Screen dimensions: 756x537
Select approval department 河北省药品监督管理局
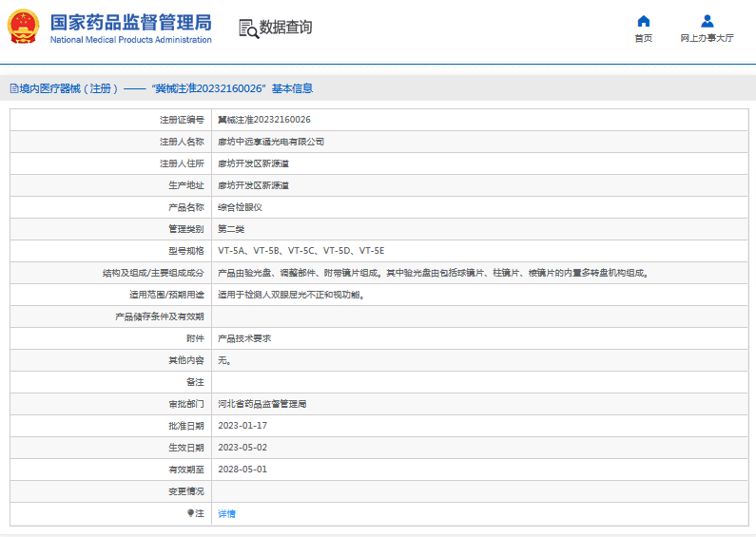click(262, 404)
